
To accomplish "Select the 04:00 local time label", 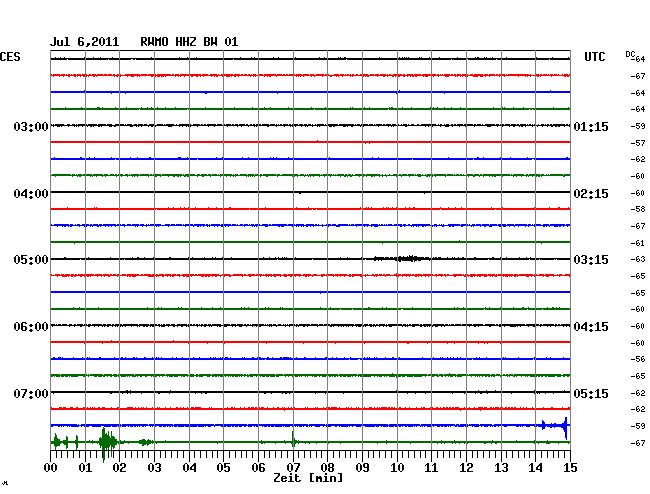I will [31, 194].
